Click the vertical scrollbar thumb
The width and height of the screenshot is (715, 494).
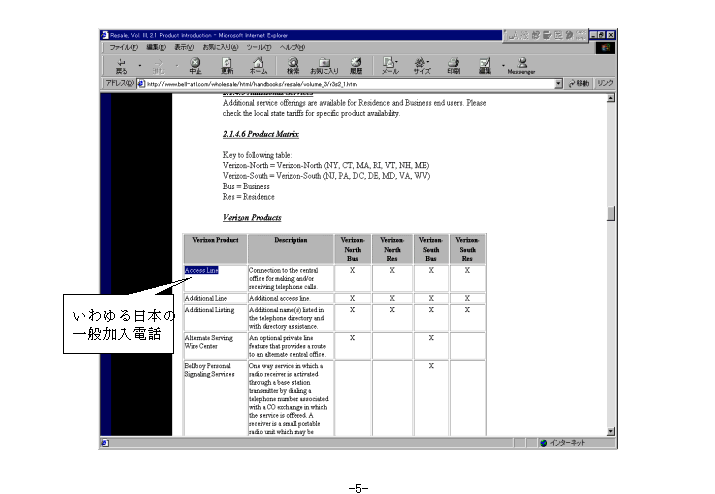[611, 213]
